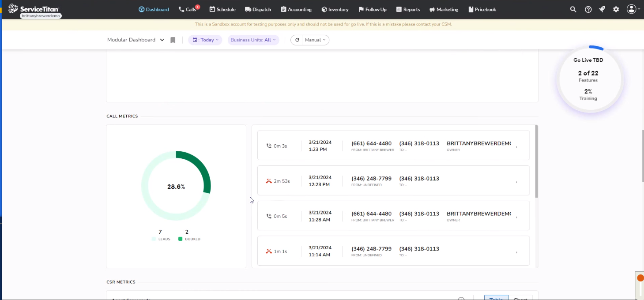Viewport: 644px width, 300px height.
Task: Open the Today date filter dropdown
Action: 205,40
